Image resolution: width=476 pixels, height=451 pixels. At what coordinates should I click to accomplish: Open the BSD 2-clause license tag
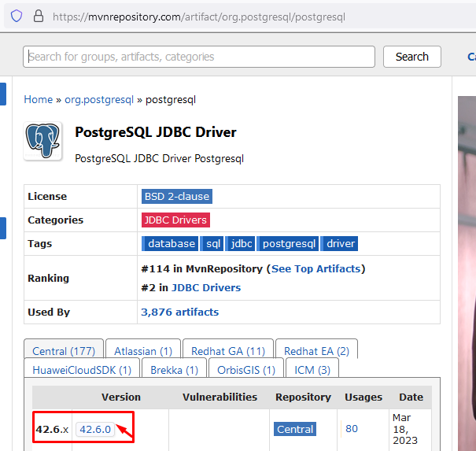(177, 197)
